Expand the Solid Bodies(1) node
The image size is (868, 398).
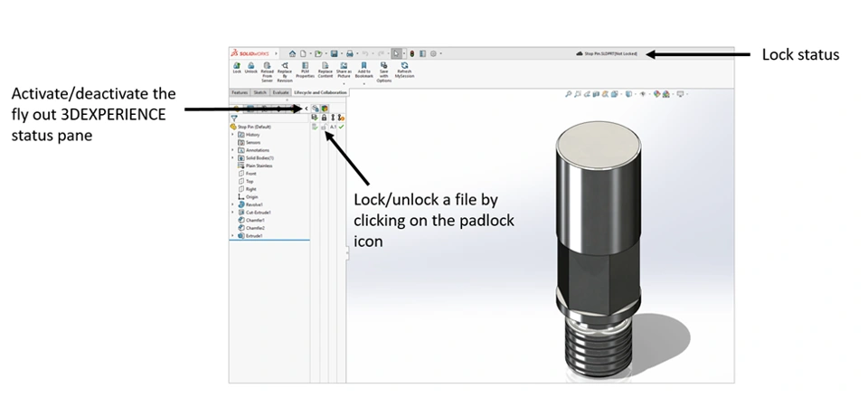232,157
